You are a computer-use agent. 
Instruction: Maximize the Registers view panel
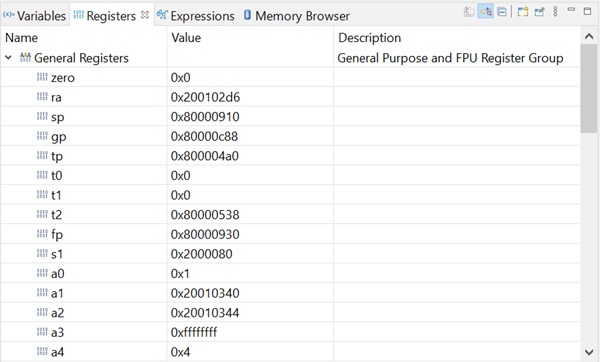tap(587, 11)
